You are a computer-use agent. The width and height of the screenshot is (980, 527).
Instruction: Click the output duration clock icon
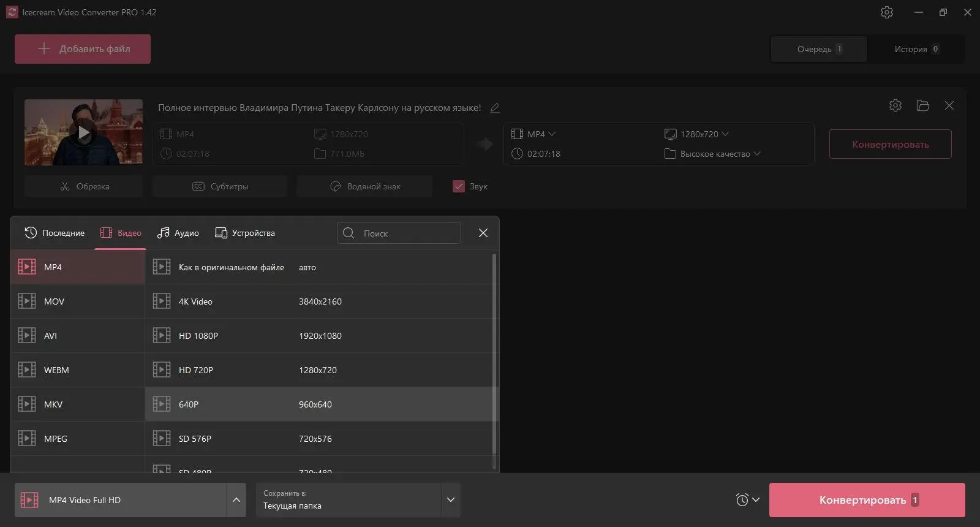coord(517,154)
